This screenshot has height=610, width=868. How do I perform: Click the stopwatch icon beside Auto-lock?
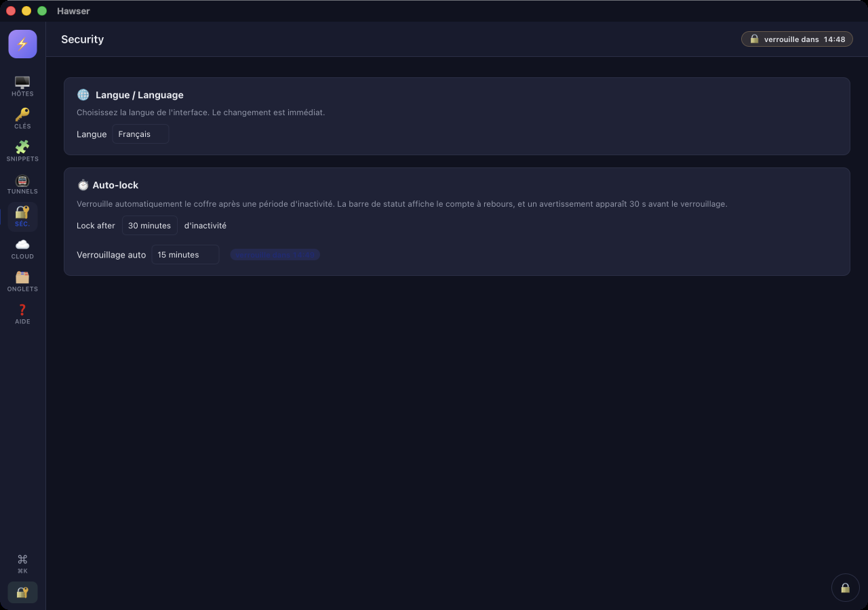(83, 185)
